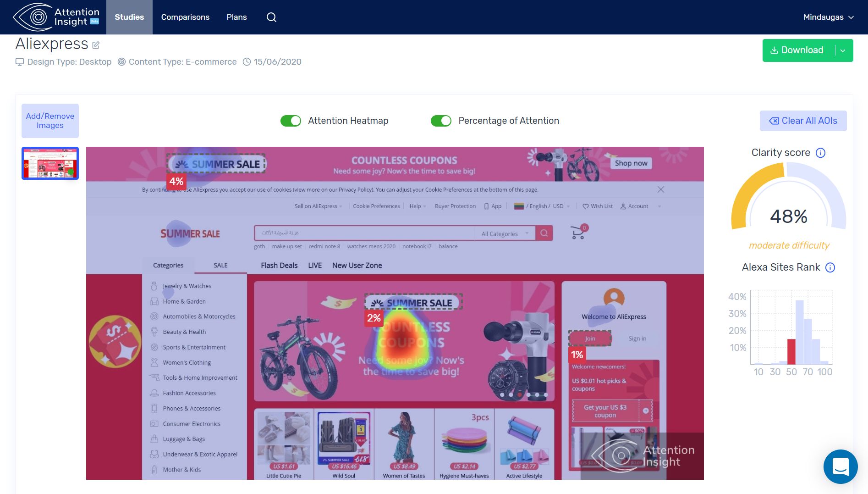Click Cookie Preferences link
Viewport: 868px width, 494px height.
coord(376,206)
